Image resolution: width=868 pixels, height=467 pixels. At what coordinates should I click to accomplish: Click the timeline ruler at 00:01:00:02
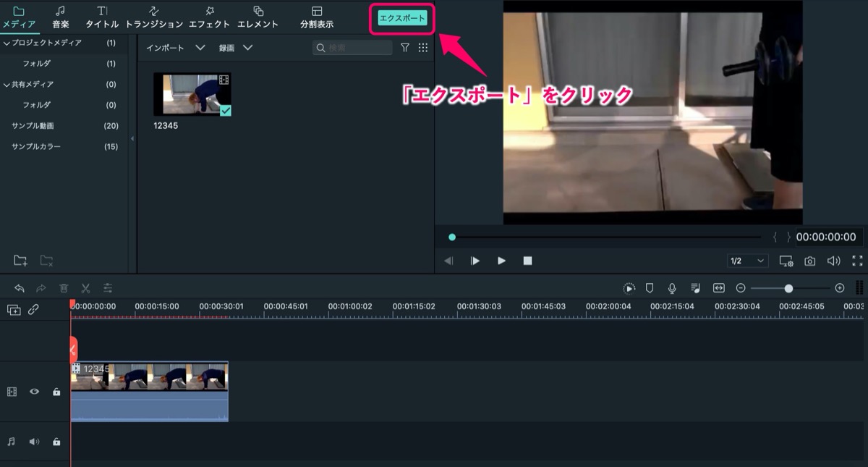coord(350,306)
